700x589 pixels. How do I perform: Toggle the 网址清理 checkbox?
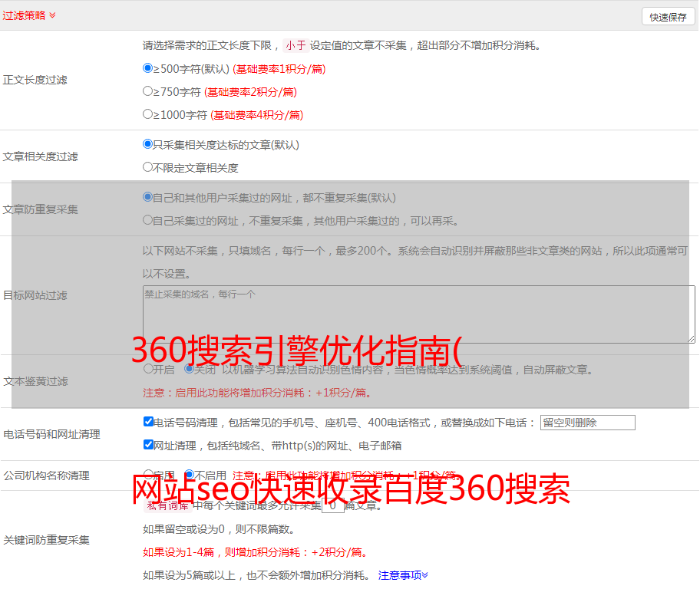pos(148,444)
